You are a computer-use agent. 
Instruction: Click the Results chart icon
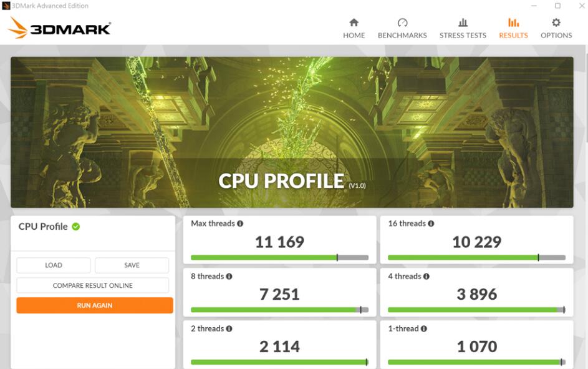tap(513, 22)
